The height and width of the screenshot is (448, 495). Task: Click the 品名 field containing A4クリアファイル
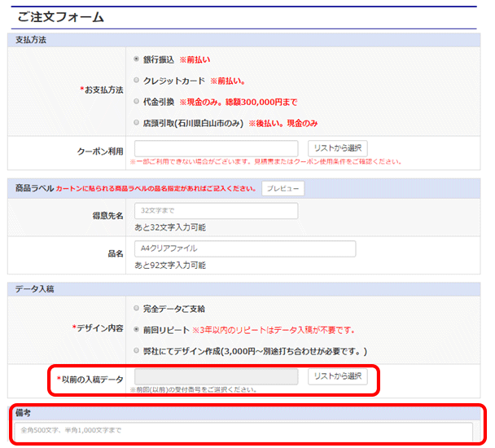(244, 248)
